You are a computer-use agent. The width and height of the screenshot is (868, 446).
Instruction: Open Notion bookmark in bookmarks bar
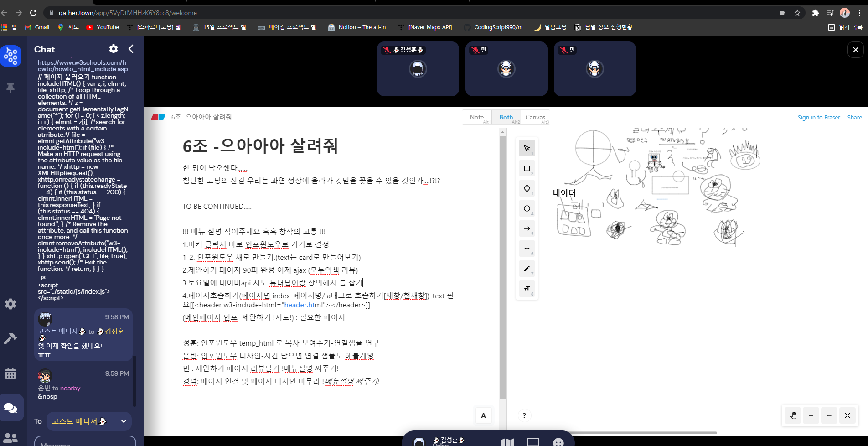tap(359, 27)
